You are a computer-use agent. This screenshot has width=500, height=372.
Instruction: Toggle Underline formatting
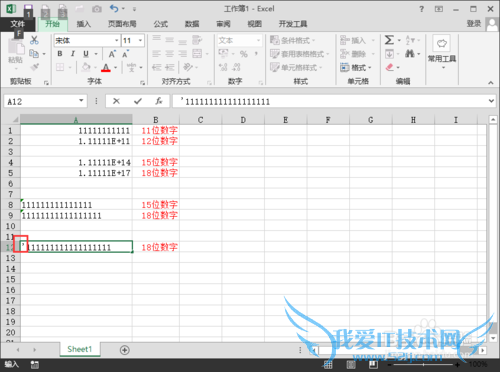(86, 54)
